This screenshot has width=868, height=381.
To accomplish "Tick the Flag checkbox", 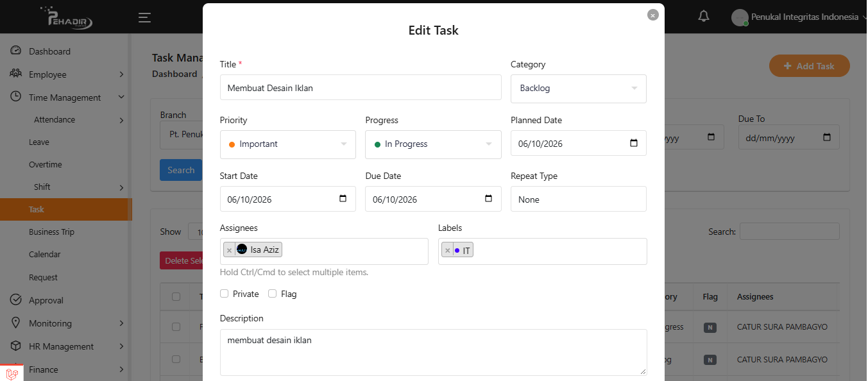I will tap(272, 294).
